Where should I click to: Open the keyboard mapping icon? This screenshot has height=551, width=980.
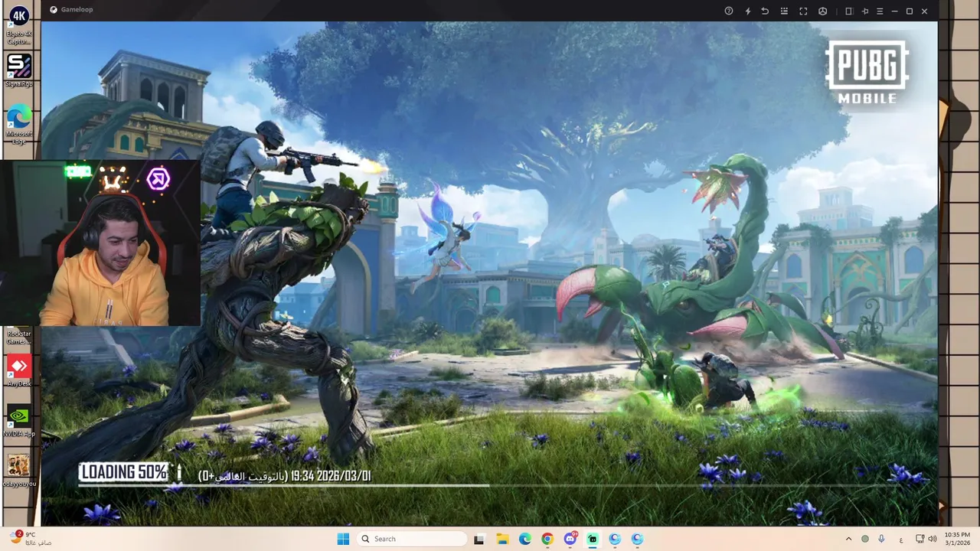pyautogui.click(x=784, y=11)
